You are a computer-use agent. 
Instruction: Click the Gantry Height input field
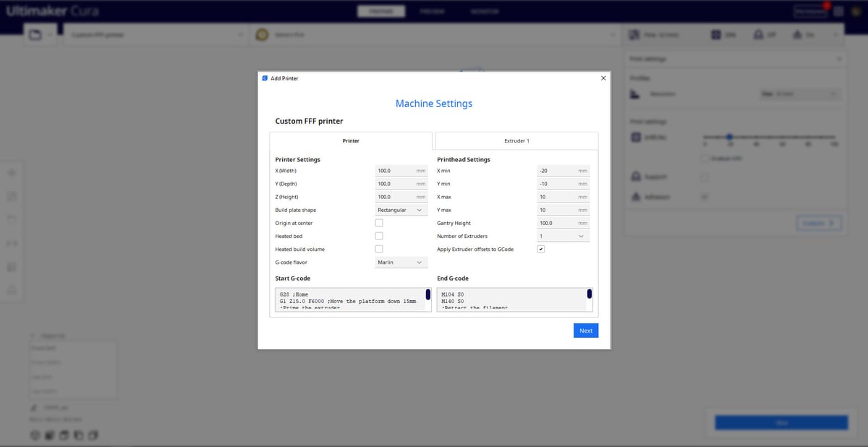coord(563,223)
